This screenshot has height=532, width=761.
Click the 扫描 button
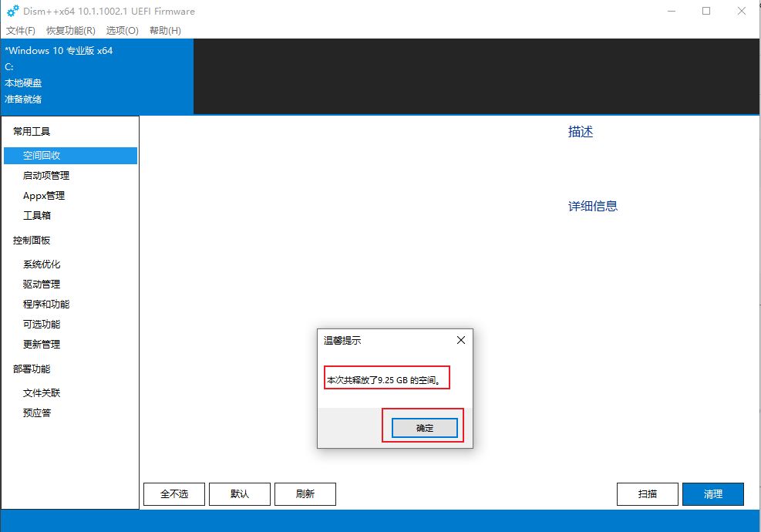pos(648,494)
